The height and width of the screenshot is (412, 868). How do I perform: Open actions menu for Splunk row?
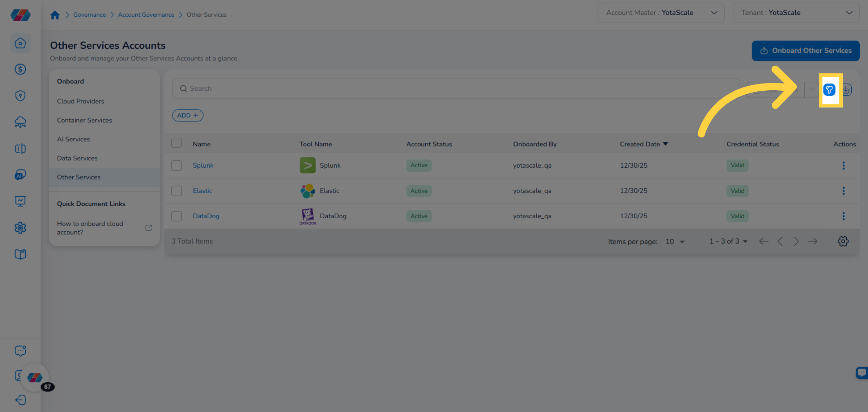click(x=843, y=166)
